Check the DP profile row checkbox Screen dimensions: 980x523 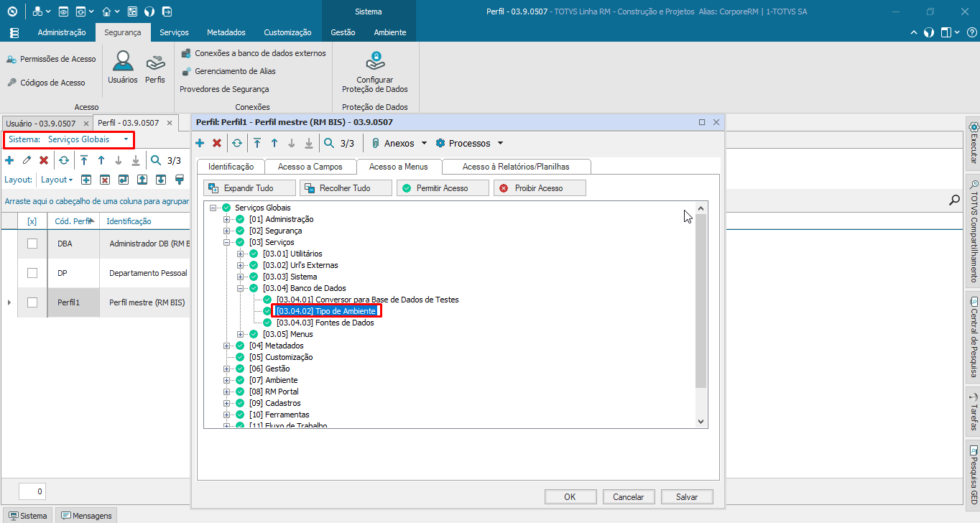coord(32,273)
